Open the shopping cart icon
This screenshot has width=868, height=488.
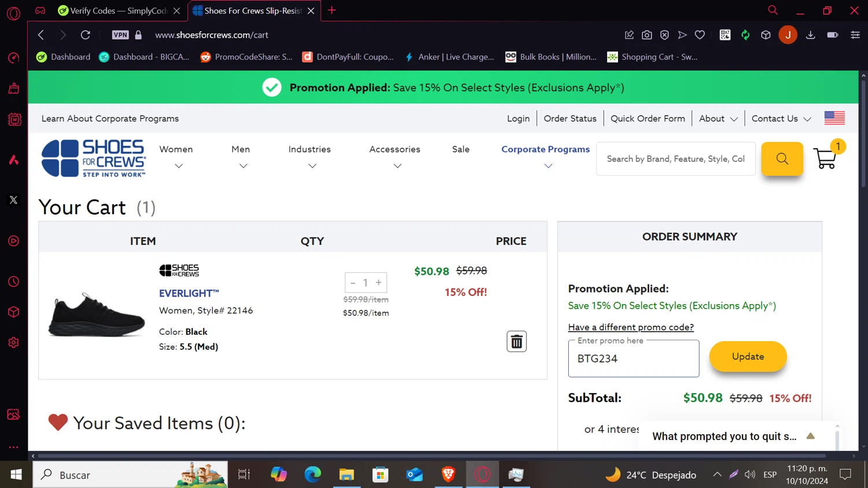pyautogui.click(x=825, y=158)
